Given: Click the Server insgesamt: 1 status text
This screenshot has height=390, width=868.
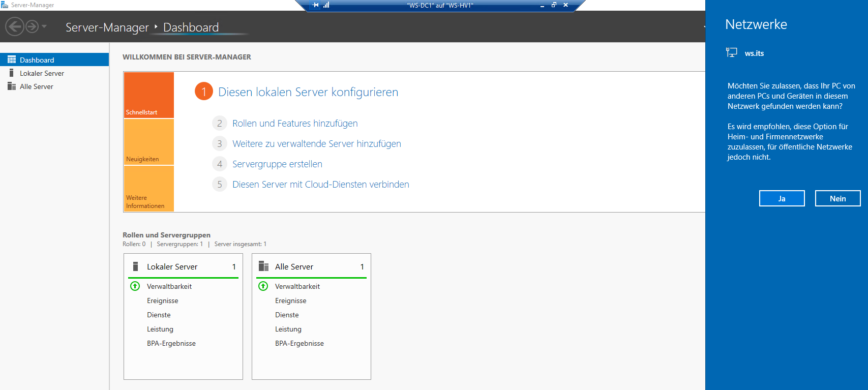Looking at the screenshot, I should 241,244.
